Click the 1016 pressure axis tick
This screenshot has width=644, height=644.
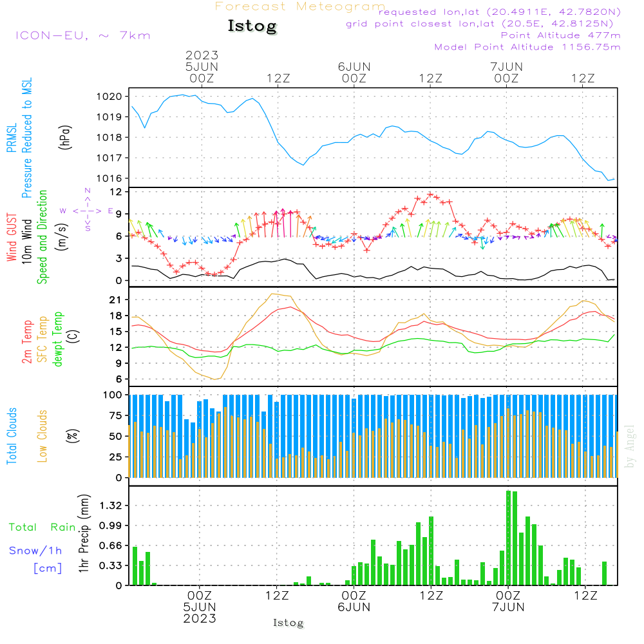pos(109,178)
